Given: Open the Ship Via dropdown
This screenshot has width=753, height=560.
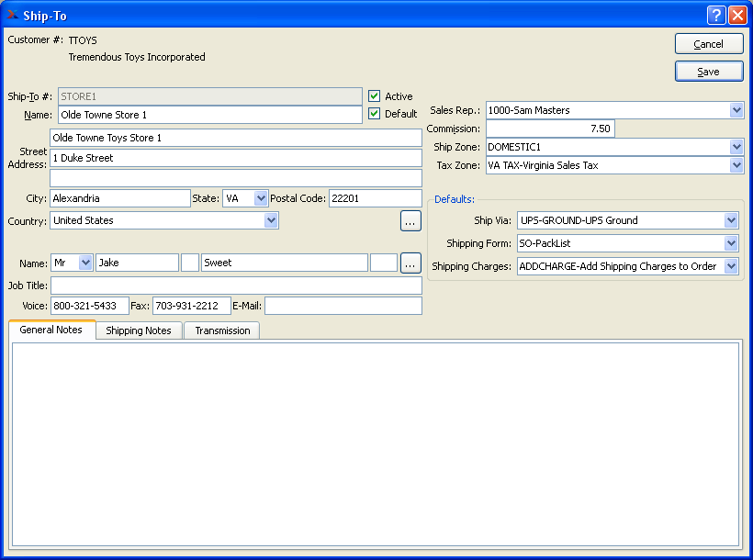Looking at the screenshot, I should (x=731, y=220).
